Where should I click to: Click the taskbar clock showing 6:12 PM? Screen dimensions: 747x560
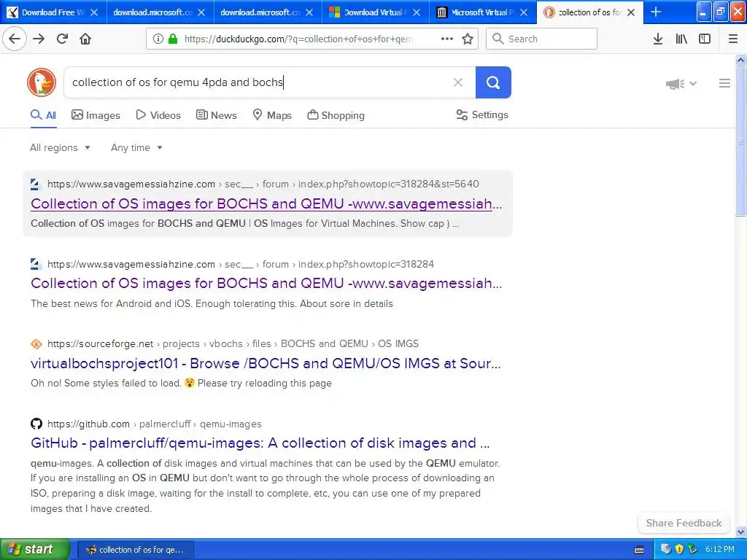720,549
